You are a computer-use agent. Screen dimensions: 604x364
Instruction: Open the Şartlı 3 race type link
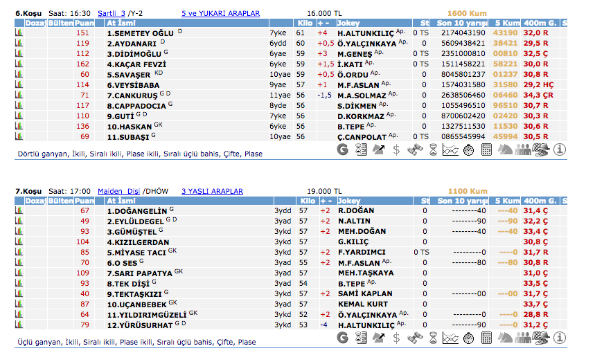111,13
